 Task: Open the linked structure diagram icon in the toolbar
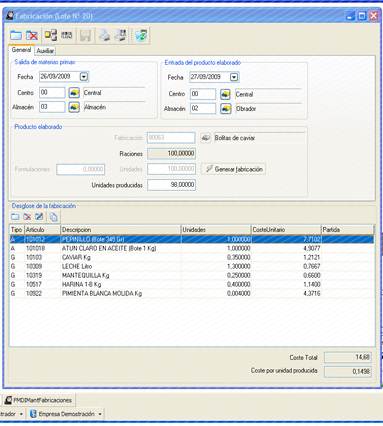click(51, 35)
